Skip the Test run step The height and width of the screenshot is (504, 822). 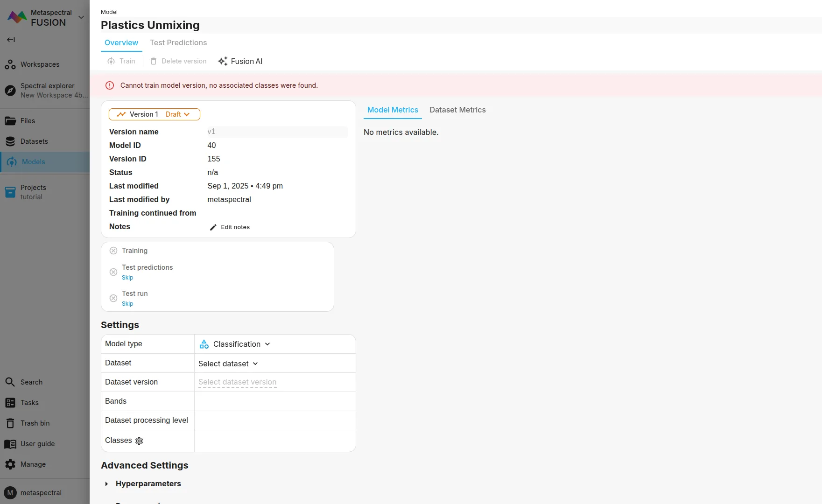point(127,304)
